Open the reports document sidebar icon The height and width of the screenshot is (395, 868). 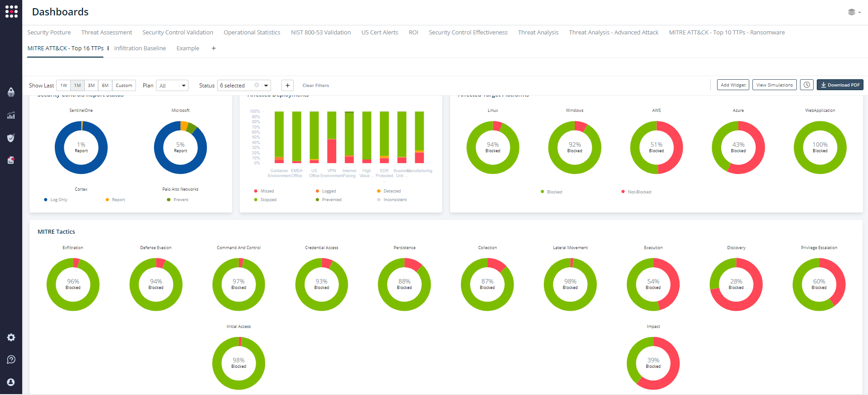click(11, 160)
